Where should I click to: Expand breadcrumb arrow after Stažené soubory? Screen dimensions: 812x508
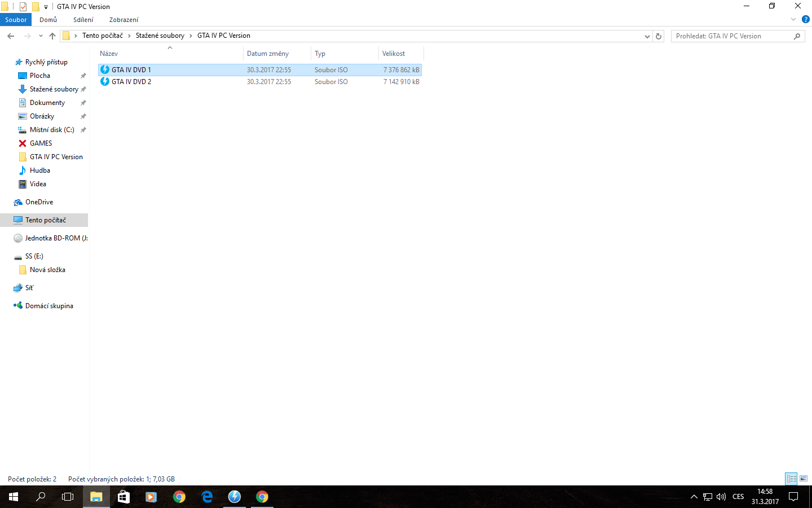coord(191,36)
